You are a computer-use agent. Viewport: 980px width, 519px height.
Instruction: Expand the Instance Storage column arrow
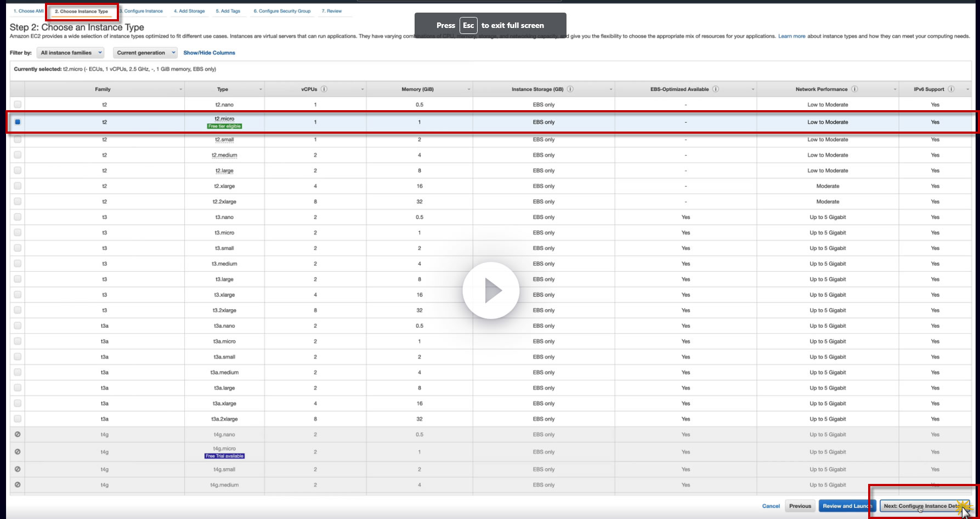tap(611, 89)
